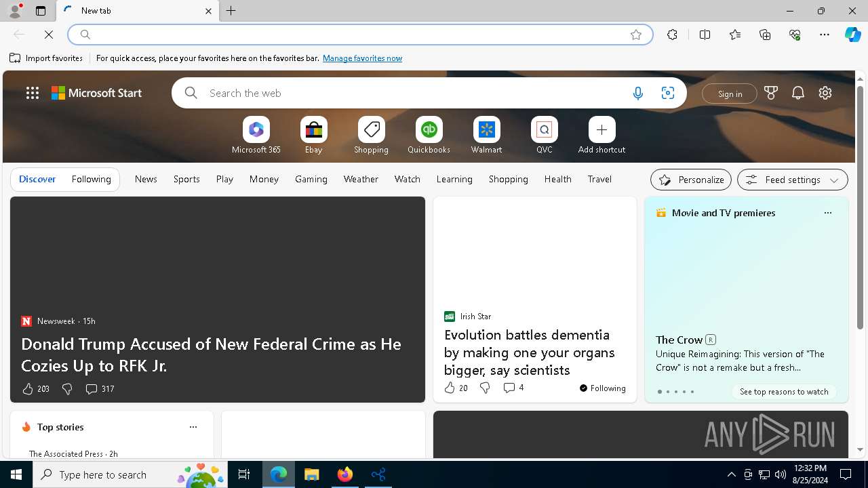Open a new tab with plus button
The image size is (868, 488).
231,11
